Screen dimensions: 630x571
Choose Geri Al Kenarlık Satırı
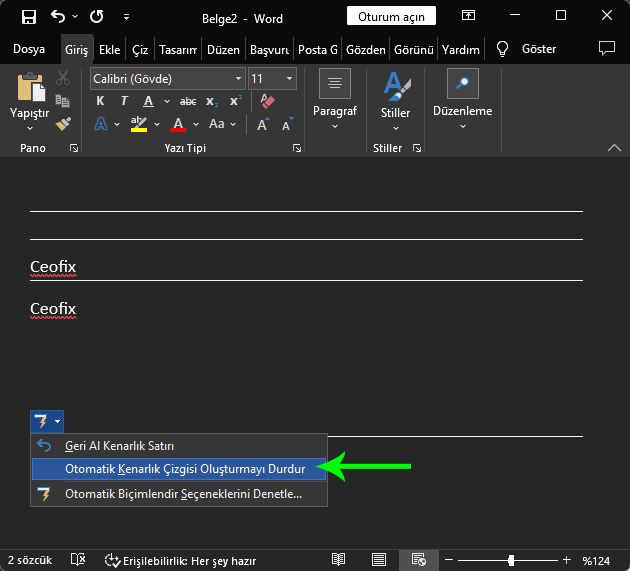[x=179, y=446]
